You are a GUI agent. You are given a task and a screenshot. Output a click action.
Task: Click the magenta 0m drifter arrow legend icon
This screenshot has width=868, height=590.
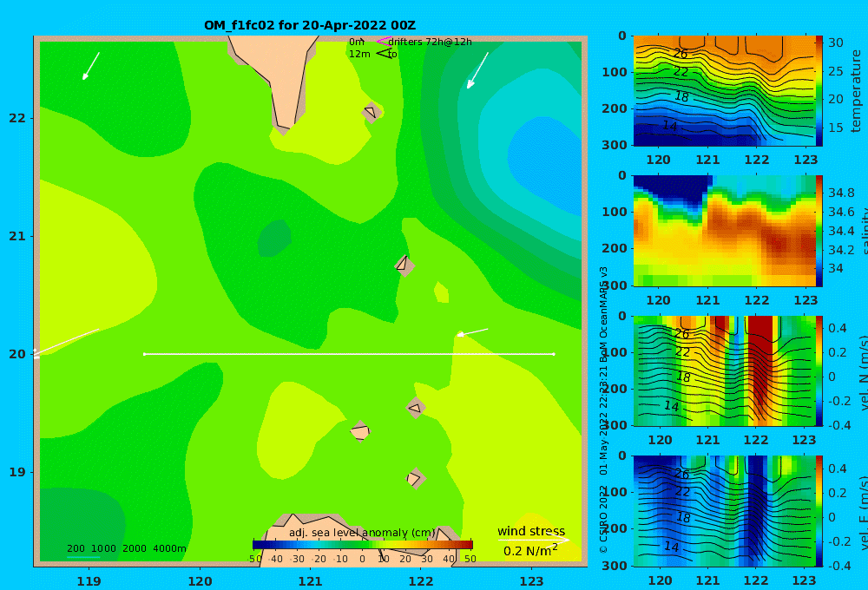pos(384,42)
